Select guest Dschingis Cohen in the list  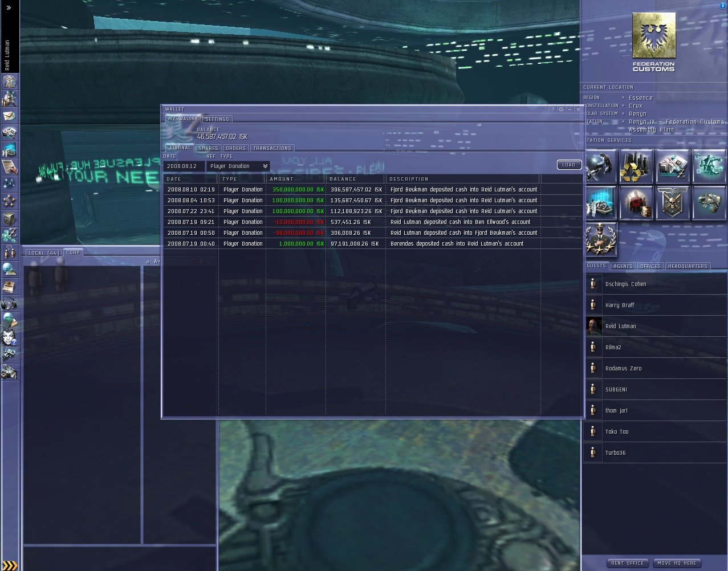[x=656, y=284]
